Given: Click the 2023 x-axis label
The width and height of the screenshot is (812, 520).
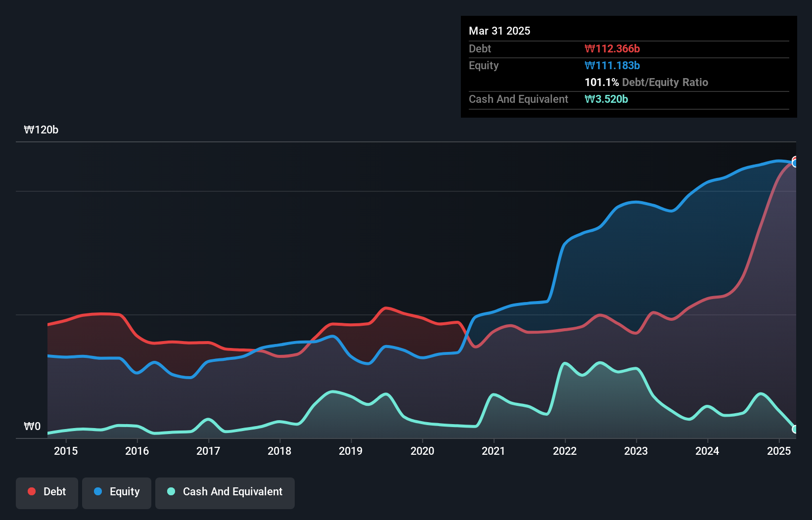Looking at the screenshot, I should tap(636, 451).
